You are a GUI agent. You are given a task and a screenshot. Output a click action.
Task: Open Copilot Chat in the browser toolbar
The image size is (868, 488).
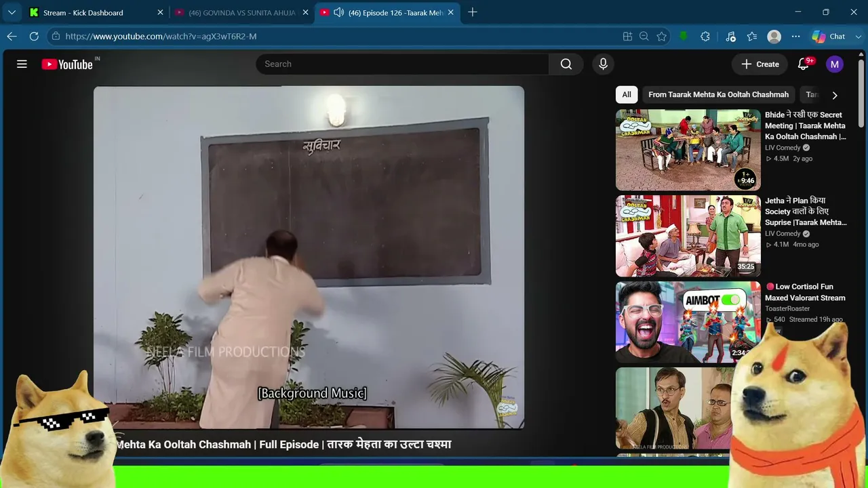(829, 37)
